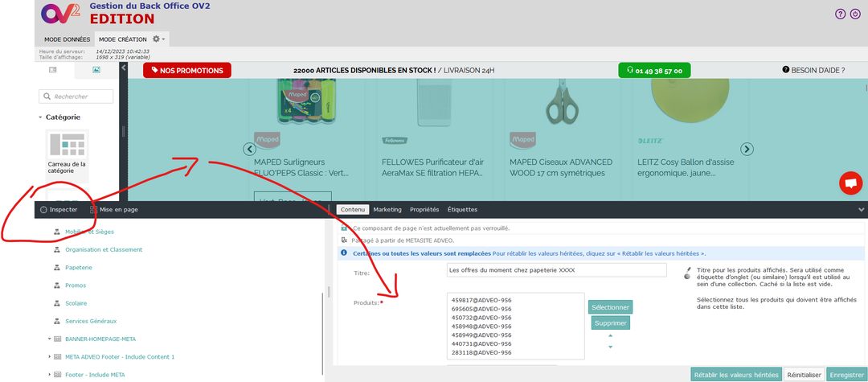Image resolution: width=868 pixels, height=382 pixels.
Task: Open the BESOIN D'AIDE link
Action: coord(813,70)
